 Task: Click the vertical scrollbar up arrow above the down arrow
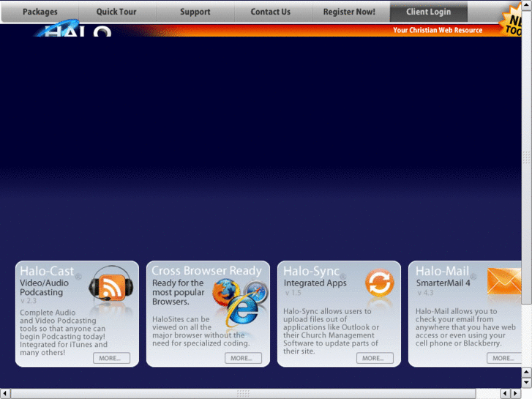[527, 372]
